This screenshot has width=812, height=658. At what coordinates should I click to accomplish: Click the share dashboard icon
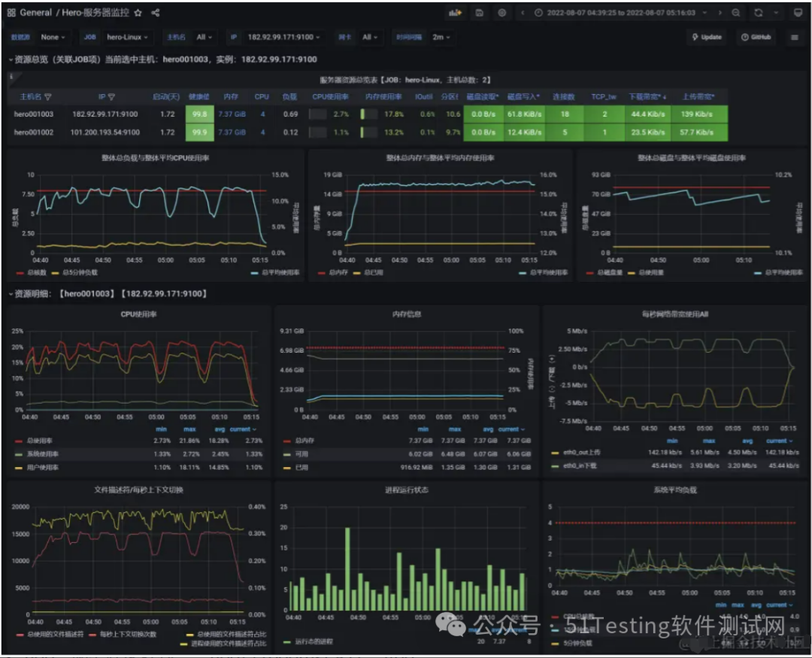(x=156, y=13)
